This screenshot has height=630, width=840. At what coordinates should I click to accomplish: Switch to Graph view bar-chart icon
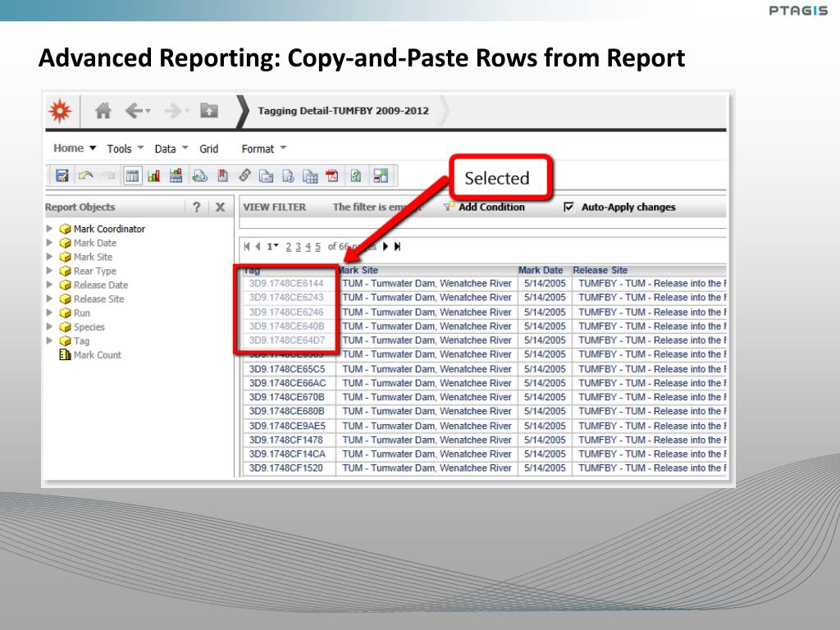(153, 176)
